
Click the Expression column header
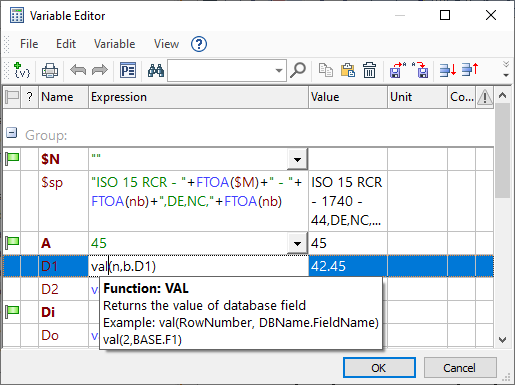(x=198, y=97)
